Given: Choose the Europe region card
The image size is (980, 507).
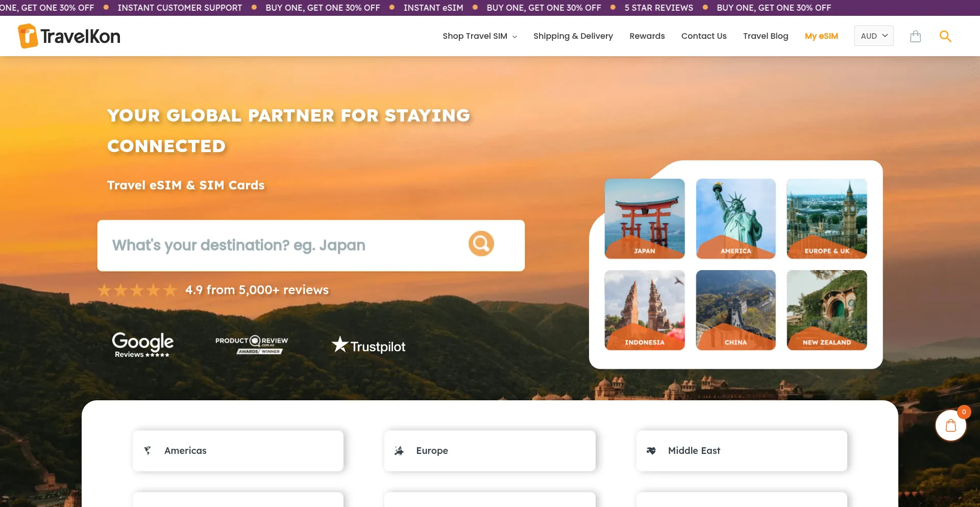Looking at the screenshot, I should coord(490,451).
